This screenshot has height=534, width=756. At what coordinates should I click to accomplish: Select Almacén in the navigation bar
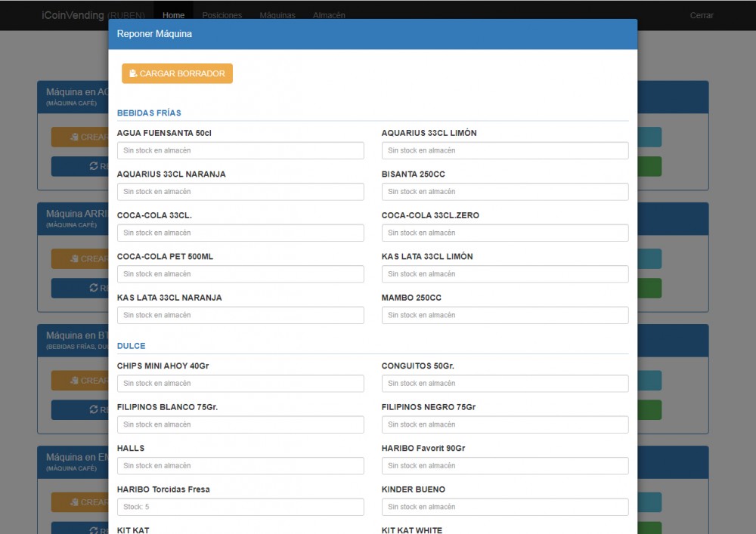coord(330,15)
